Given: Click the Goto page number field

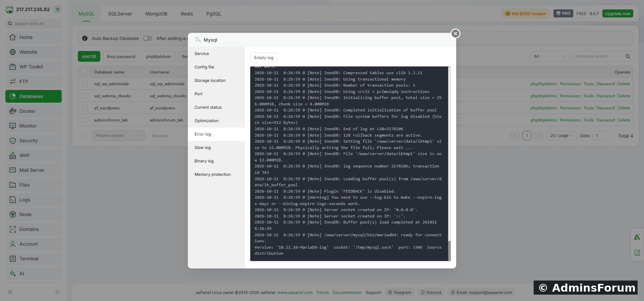Looking at the screenshot, I should (602, 136).
